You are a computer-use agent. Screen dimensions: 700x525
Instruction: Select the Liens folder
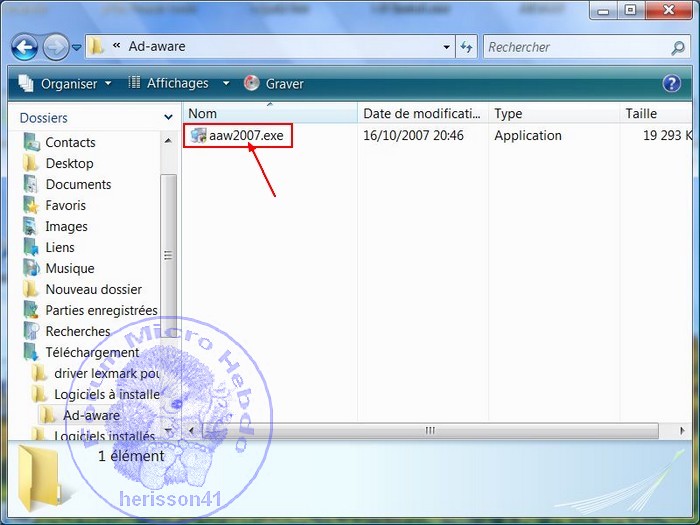point(60,247)
